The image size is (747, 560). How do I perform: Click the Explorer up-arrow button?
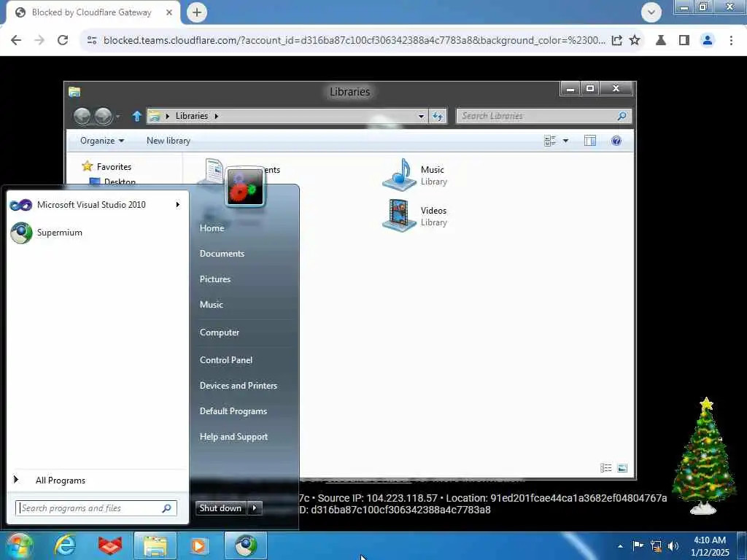(136, 116)
